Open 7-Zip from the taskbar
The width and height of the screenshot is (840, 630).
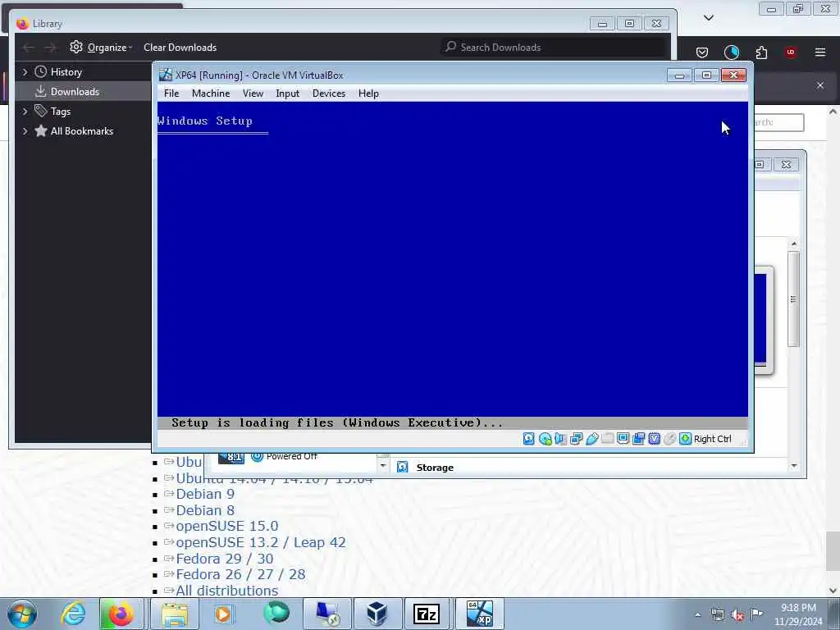(427, 614)
